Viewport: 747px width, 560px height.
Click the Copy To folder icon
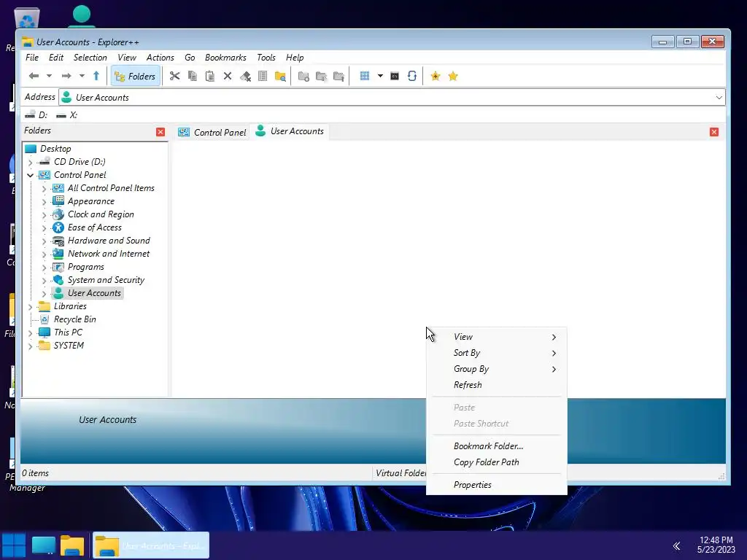click(321, 76)
